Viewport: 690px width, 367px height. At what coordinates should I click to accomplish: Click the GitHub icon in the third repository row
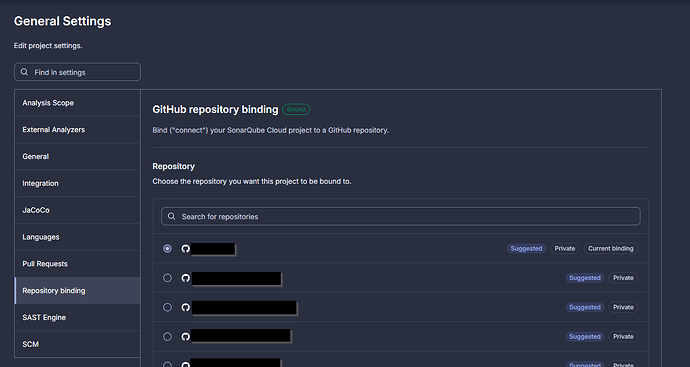186,307
